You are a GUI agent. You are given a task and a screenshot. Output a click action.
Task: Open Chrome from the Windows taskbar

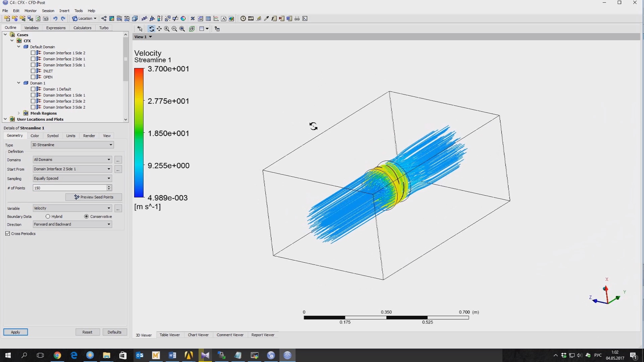[57, 355]
